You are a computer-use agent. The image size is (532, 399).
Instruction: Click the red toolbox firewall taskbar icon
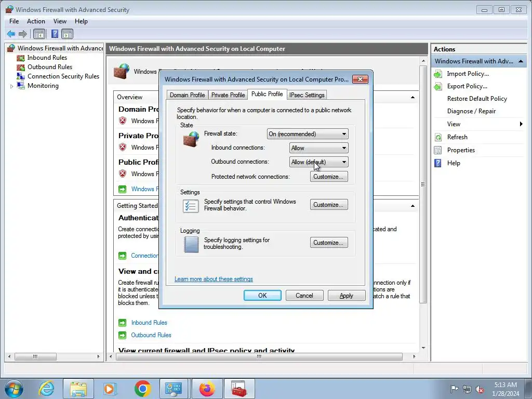(239, 389)
